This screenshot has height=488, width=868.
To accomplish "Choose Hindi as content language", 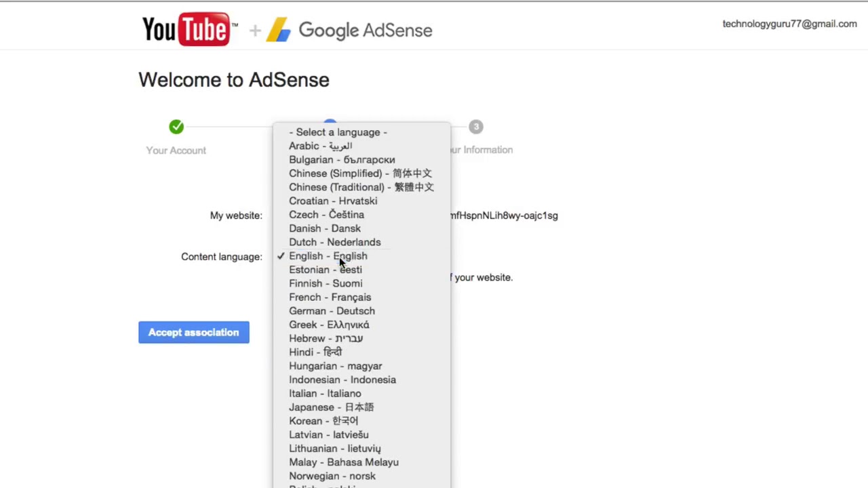I will coord(315,352).
